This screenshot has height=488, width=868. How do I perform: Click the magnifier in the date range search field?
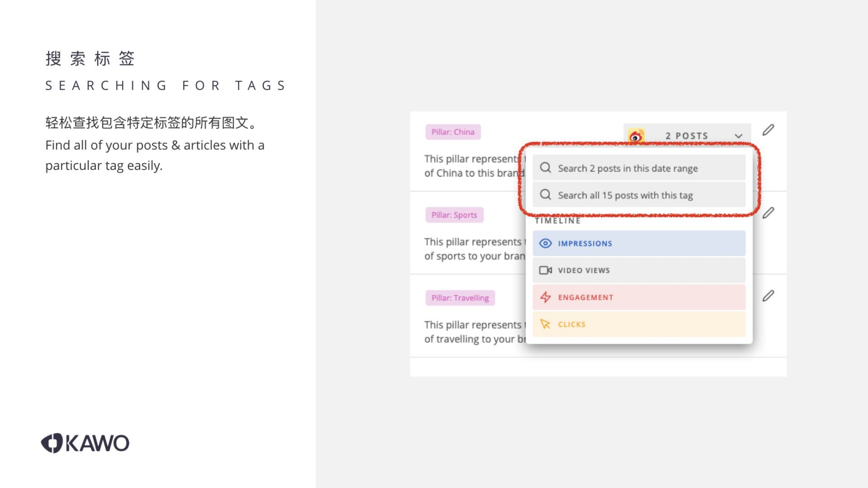(545, 167)
